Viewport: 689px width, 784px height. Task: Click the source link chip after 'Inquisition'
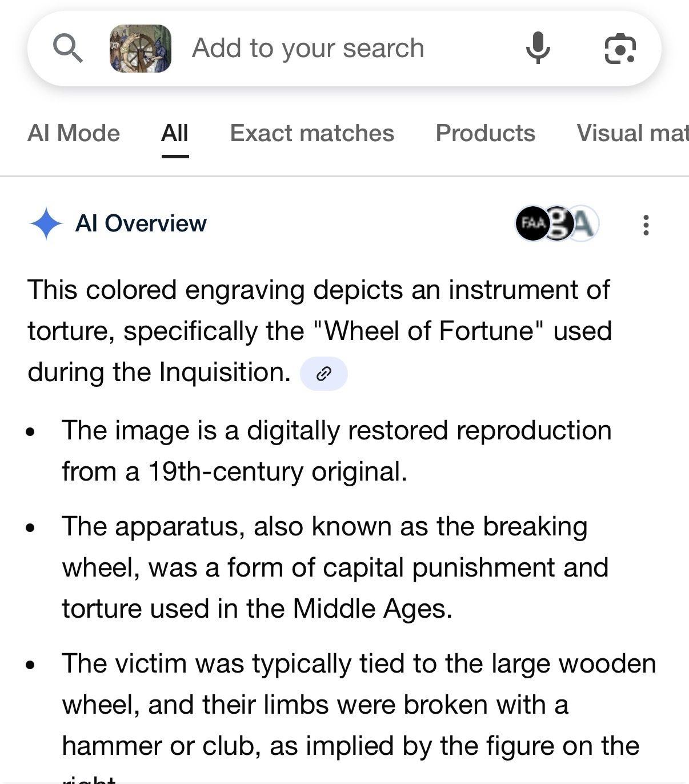pyautogui.click(x=324, y=374)
